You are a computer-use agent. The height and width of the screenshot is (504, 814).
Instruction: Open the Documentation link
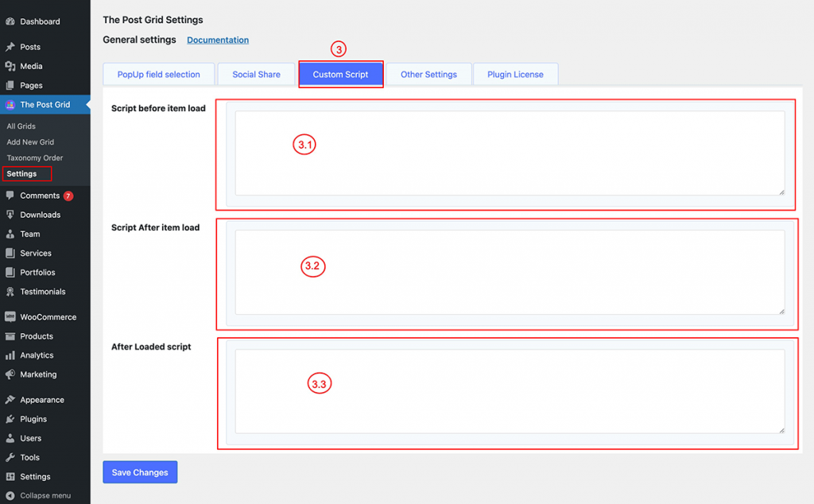click(x=218, y=40)
